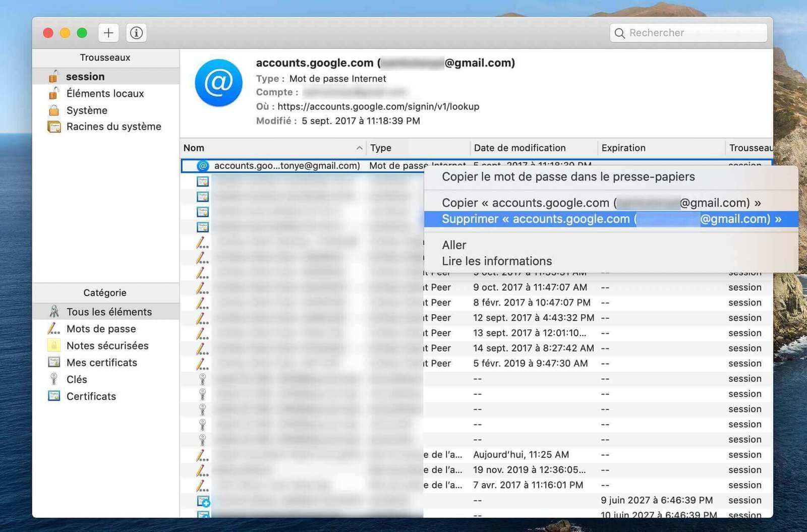Click pencil icon in 12 sept. 2017 row

click(x=202, y=318)
